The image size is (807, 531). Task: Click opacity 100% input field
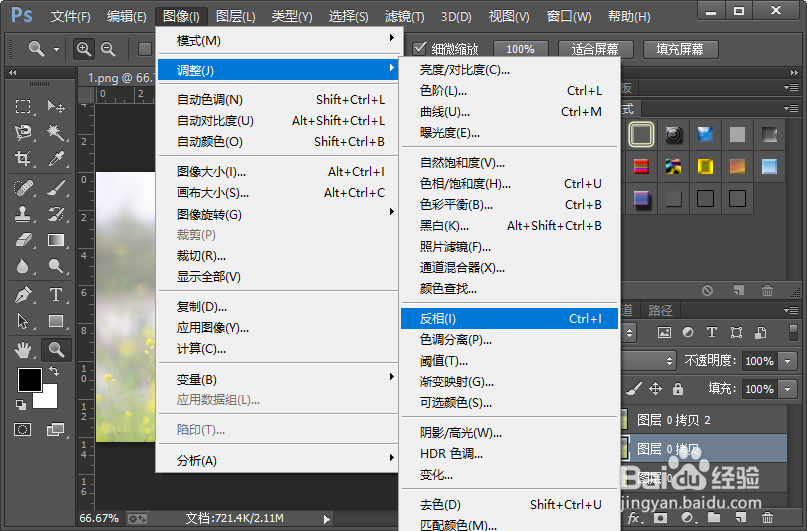(x=760, y=361)
